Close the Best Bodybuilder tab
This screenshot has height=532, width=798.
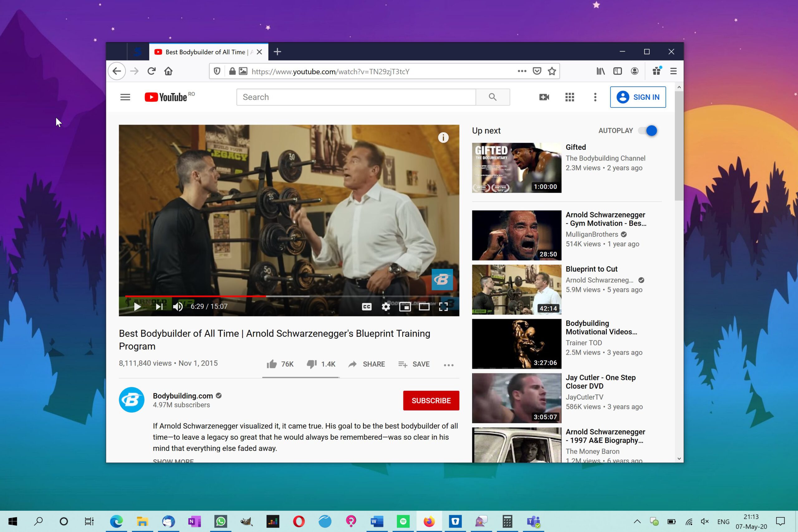click(x=260, y=52)
